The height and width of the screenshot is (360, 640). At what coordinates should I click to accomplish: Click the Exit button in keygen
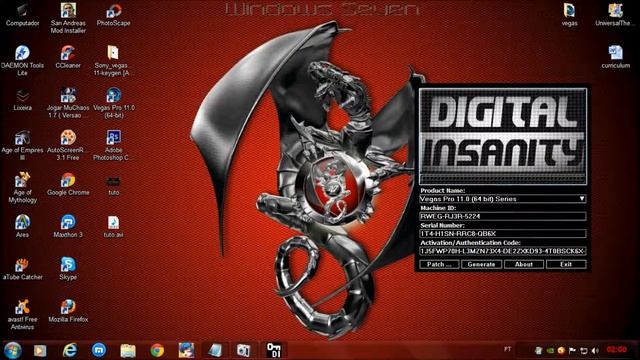click(x=566, y=264)
